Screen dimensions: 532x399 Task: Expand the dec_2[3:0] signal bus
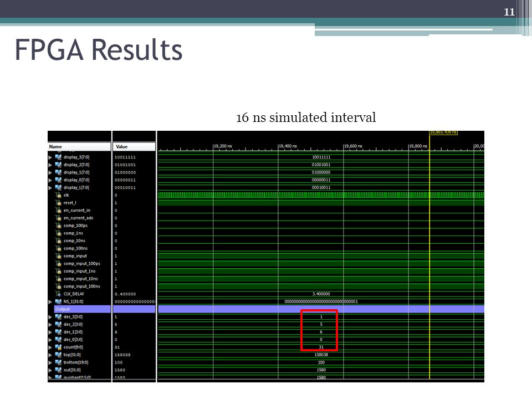pos(50,324)
